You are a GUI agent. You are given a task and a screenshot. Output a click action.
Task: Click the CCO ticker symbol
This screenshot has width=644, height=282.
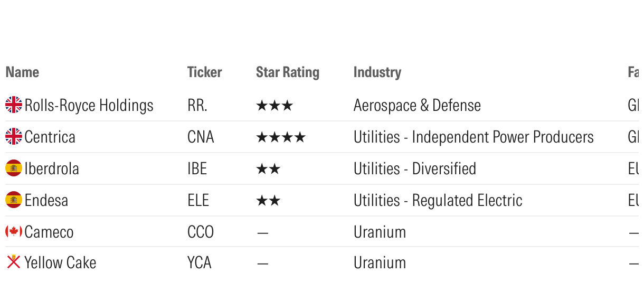point(200,232)
